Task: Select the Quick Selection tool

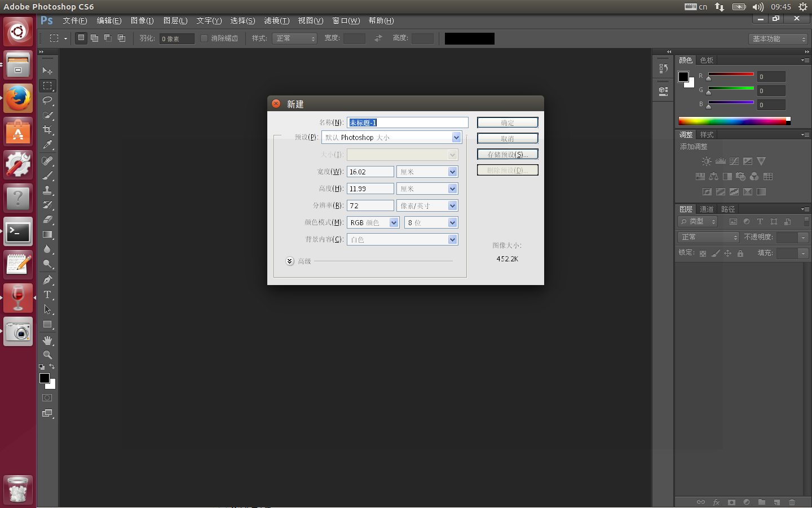Action: [x=47, y=115]
